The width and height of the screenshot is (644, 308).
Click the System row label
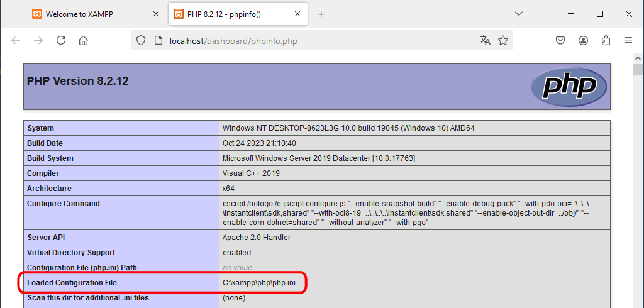tap(41, 128)
